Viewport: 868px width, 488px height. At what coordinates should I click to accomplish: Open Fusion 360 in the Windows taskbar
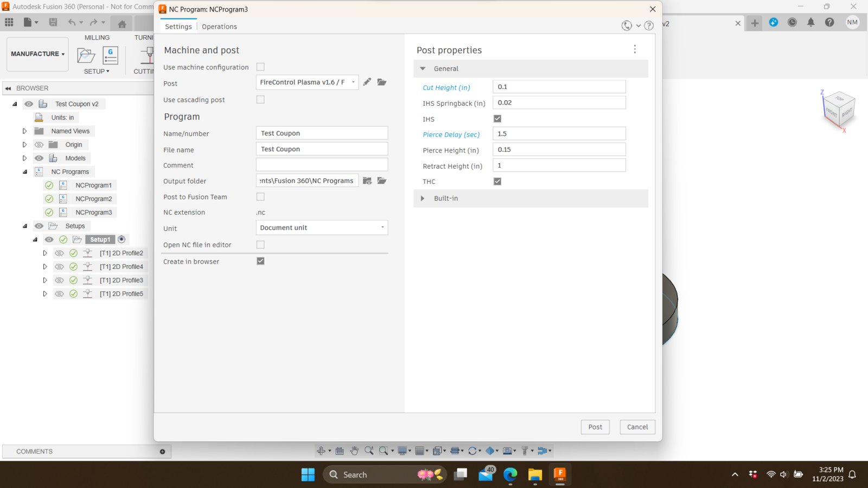[560, 474]
